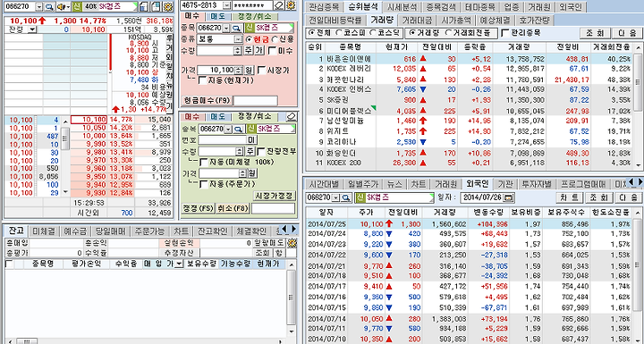Screen dimensions: 644x344
Task: Select the 현금 radio button
Action: point(249,39)
